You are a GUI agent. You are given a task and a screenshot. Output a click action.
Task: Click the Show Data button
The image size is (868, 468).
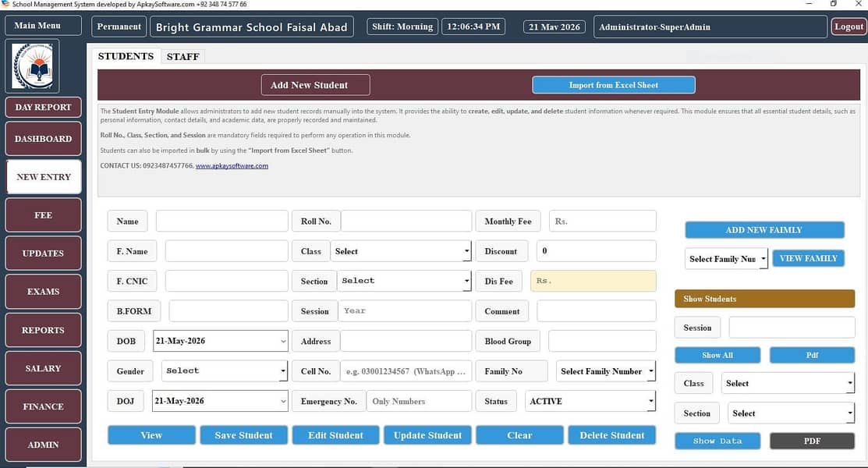[x=717, y=441]
